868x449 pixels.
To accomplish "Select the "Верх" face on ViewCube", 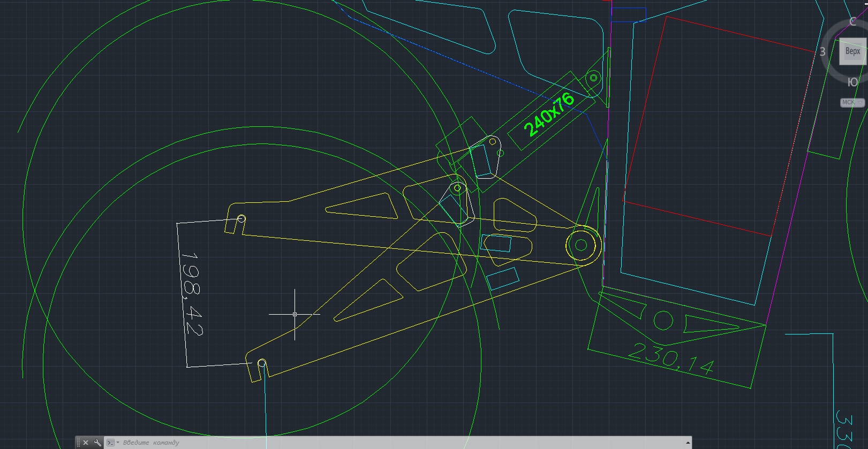I will pyautogui.click(x=852, y=51).
